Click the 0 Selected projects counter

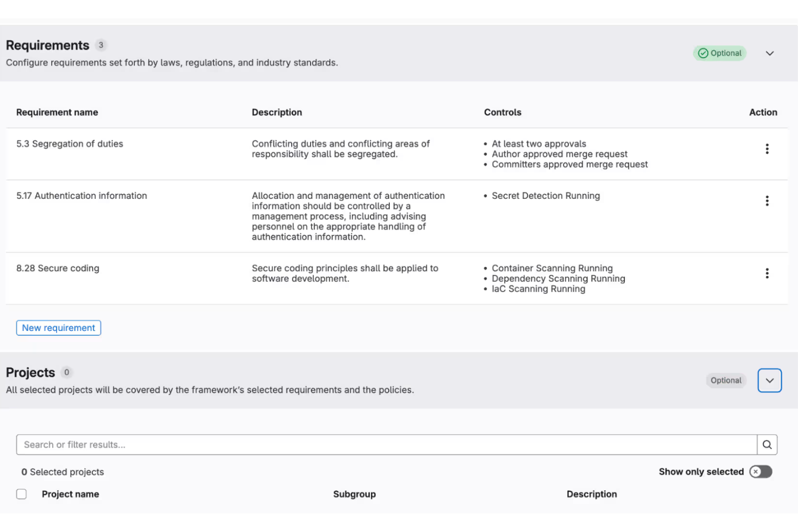pyautogui.click(x=63, y=472)
